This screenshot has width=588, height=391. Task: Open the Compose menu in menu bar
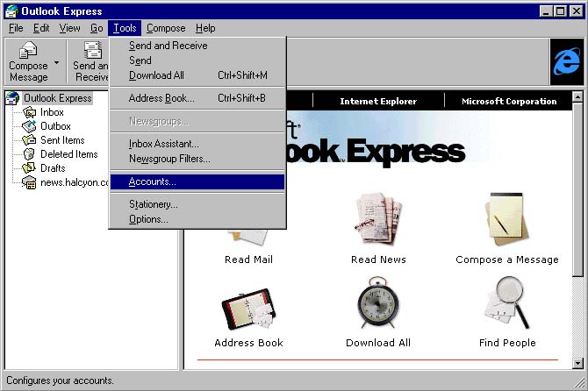(166, 28)
